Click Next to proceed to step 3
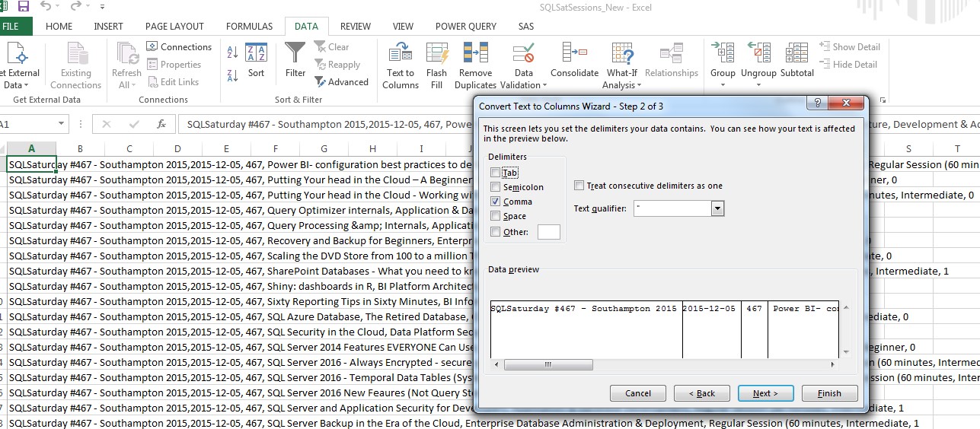This screenshot has height=429, width=980. coord(766,393)
